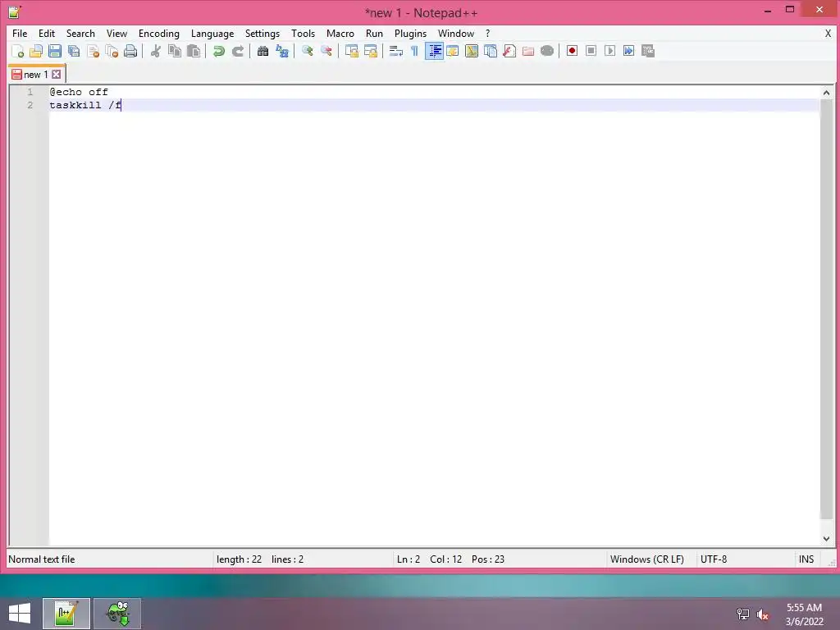Open the View menu
The height and width of the screenshot is (630, 840).
pyautogui.click(x=116, y=33)
